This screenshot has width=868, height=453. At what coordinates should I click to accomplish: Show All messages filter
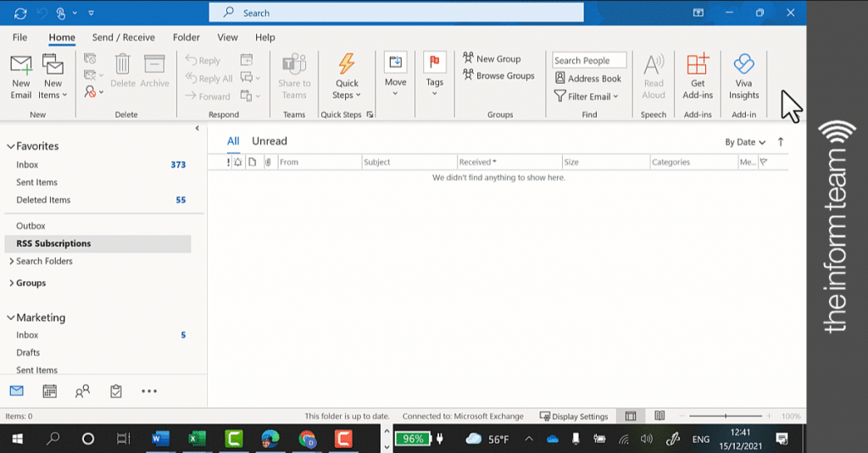pos(233,141)
